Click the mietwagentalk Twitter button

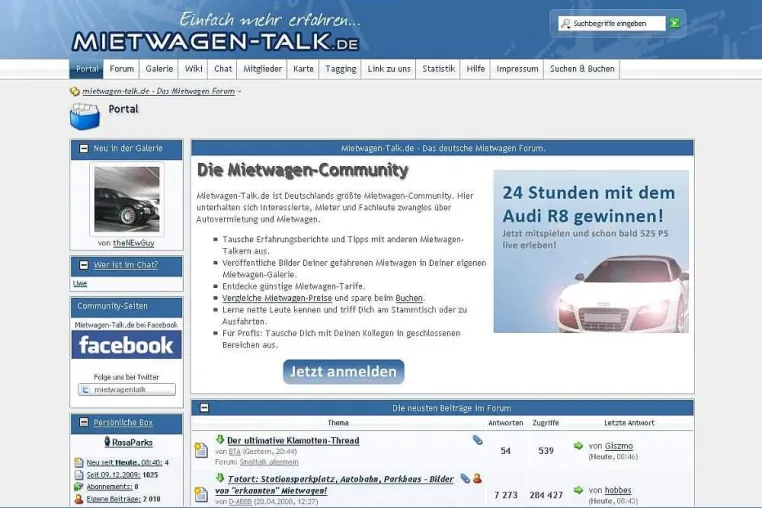click(127, 389)
